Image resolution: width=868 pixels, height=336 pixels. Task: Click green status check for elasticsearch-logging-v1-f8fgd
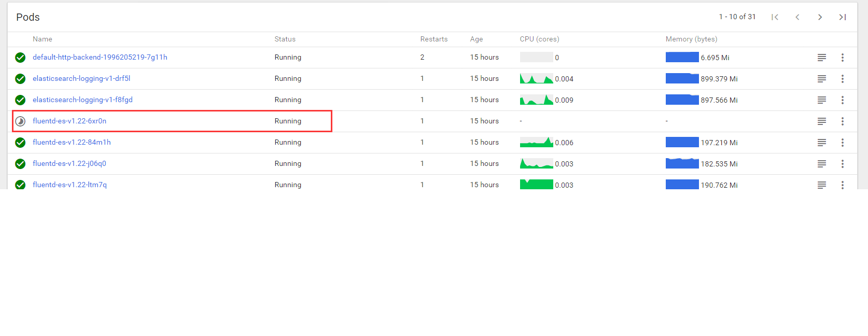(x=20, y=100)
